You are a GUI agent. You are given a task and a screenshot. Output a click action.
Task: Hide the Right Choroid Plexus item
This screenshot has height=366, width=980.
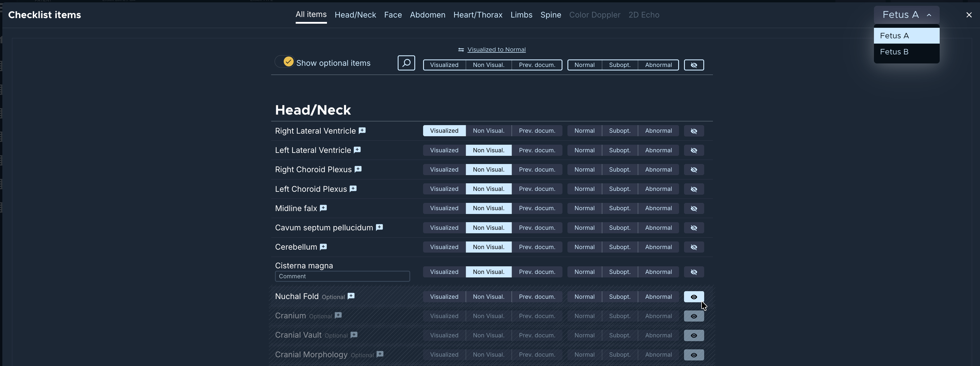pos(694,170)
